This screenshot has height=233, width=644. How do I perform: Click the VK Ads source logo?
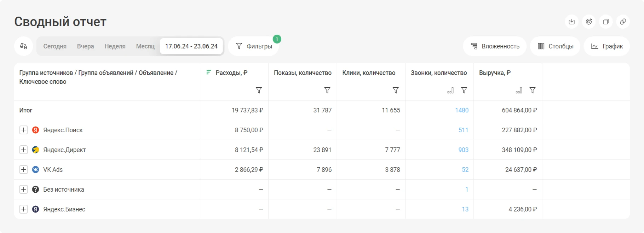tap(35, 170)
